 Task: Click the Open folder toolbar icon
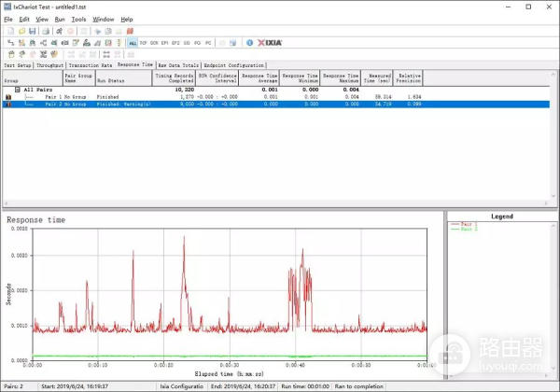20,31
